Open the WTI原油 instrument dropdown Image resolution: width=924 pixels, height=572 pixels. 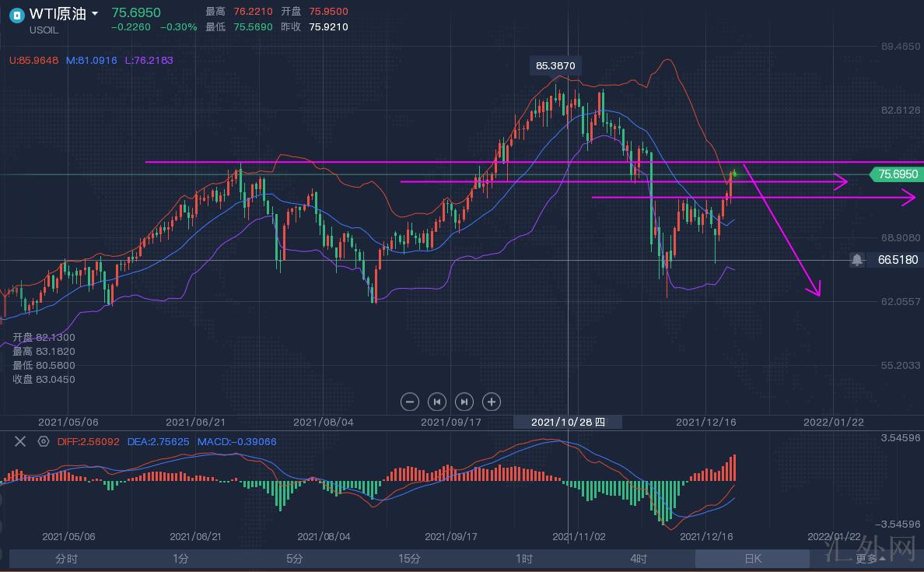95,14
